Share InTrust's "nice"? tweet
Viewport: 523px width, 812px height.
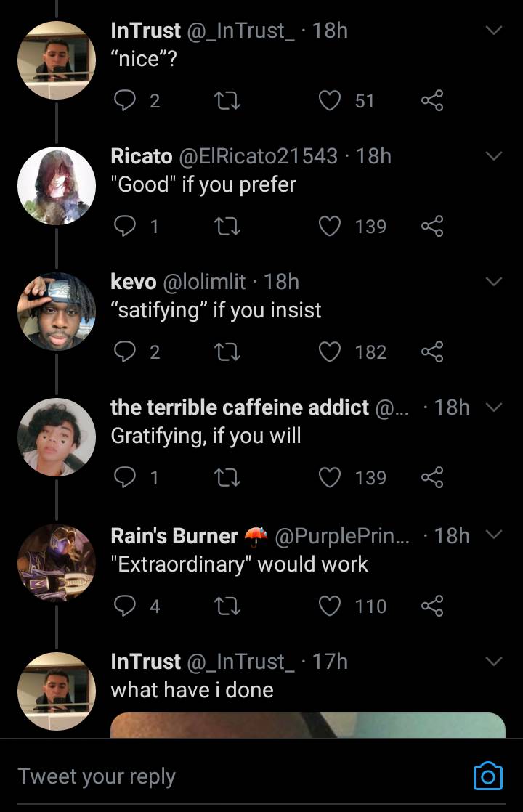point(431,100)
